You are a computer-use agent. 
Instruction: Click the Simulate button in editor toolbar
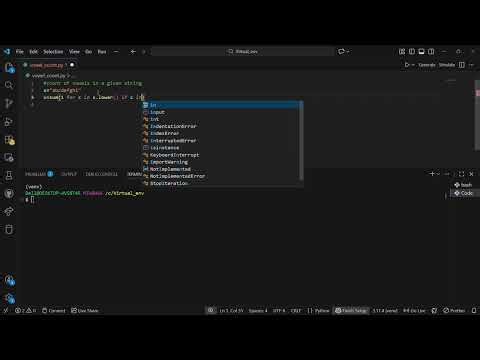click(x=447, y=65)
